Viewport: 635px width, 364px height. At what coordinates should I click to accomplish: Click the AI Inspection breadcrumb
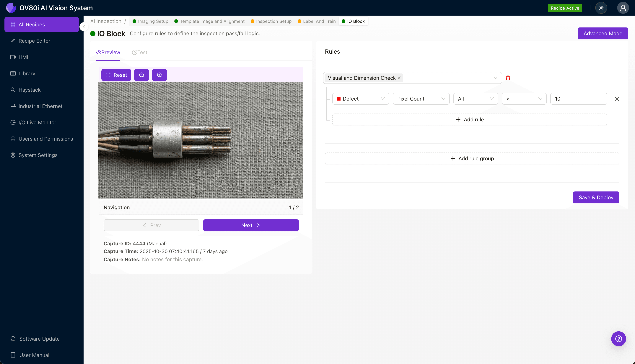(106, 21)
